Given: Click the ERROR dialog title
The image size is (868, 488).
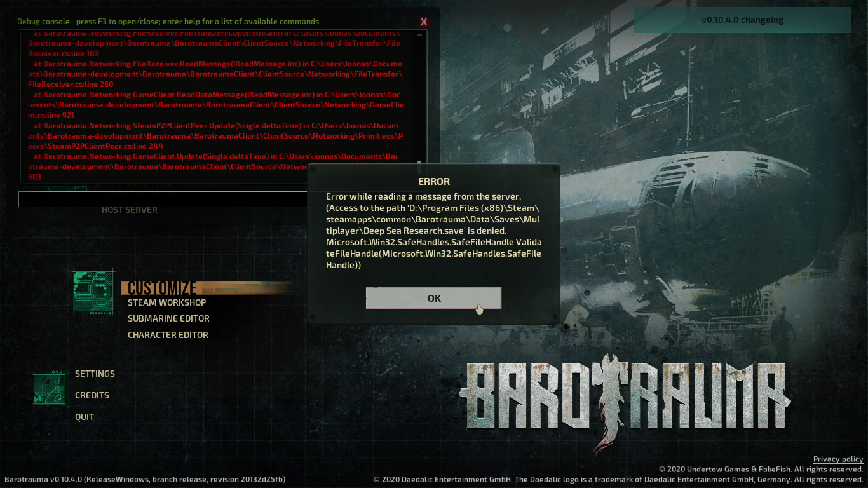Looking at the screenshot, I should click(433, 182).
